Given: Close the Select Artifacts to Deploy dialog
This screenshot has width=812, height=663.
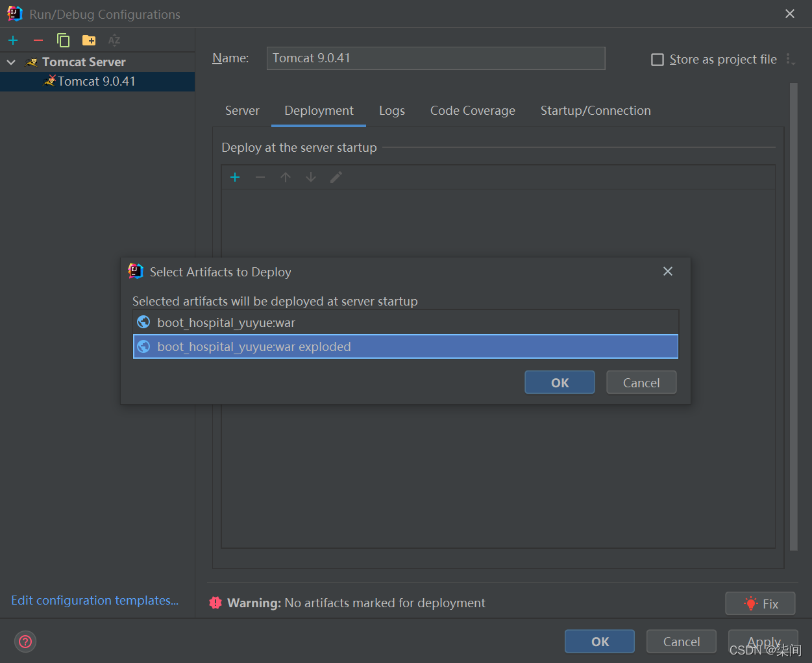Looking at the screenshot, I should (667, 271).
